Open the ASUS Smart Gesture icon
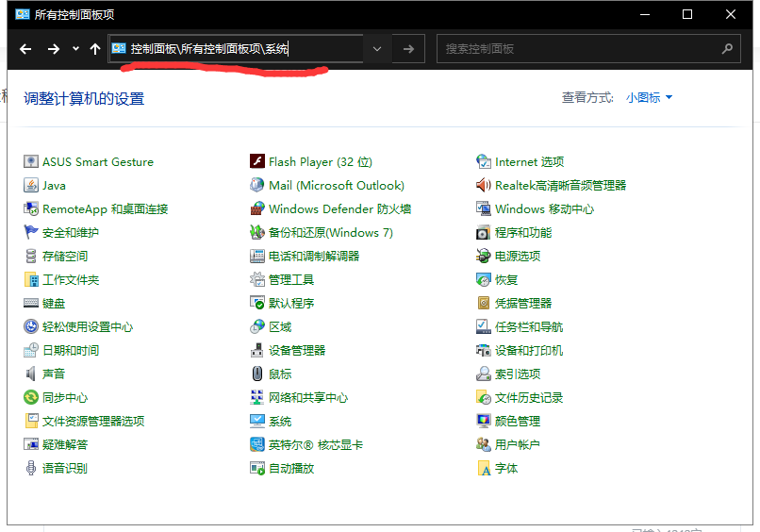Image resolution: width=760 pixels, height=532 pixels. (31, 161)
